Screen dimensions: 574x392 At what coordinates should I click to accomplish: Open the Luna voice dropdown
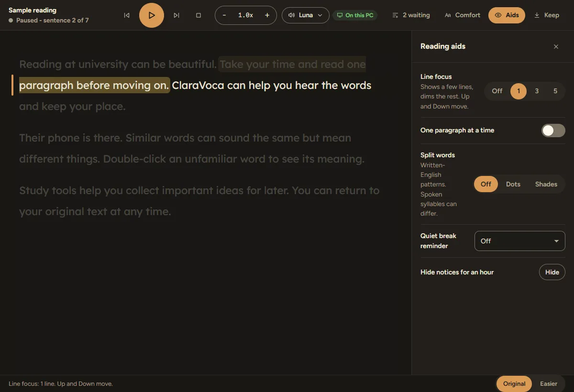click(306, 15)
